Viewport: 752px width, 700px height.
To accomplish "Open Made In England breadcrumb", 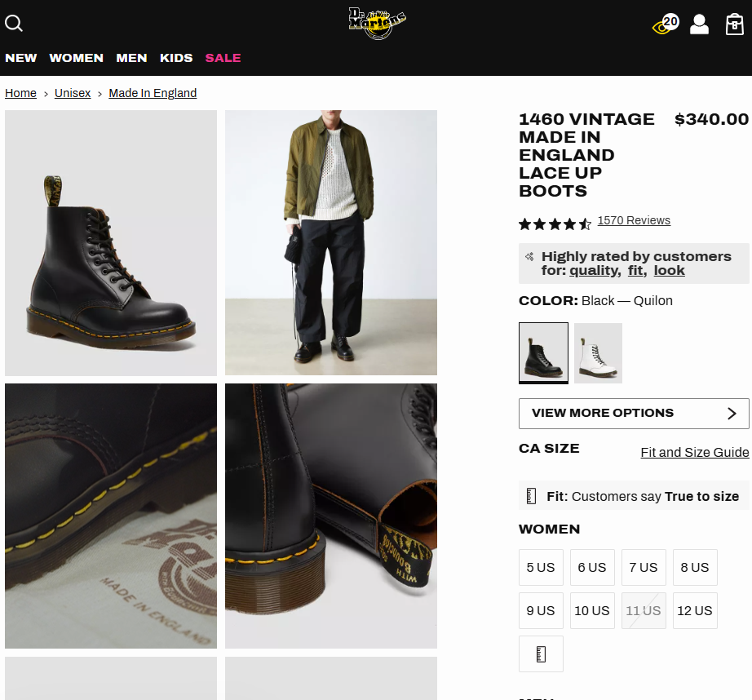I will coord(153,93).
